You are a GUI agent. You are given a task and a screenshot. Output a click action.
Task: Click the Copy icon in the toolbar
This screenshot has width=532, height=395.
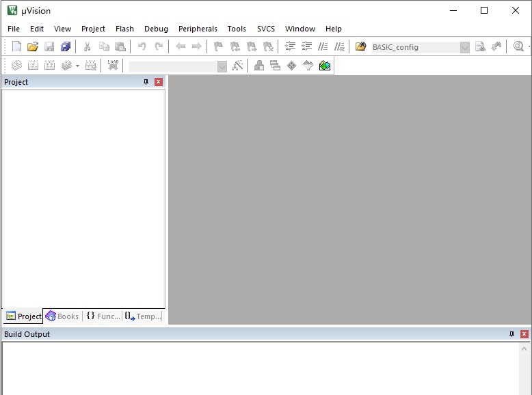pos(104,46)
